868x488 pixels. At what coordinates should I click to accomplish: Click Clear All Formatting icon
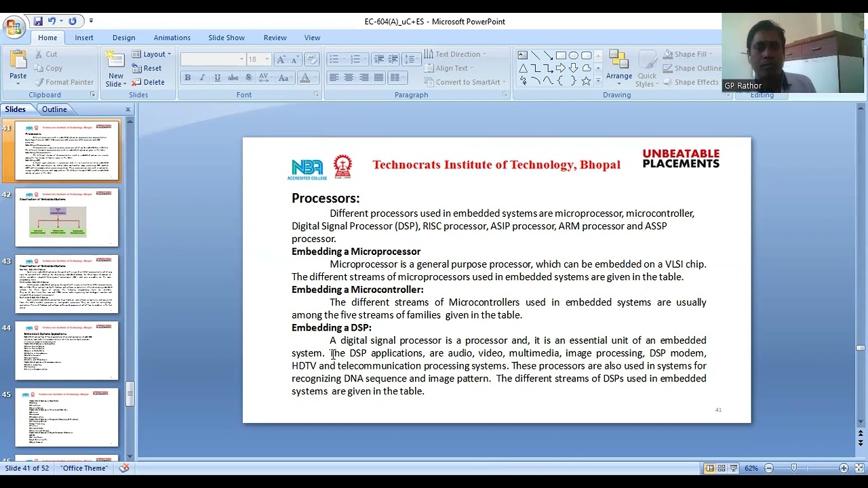coord(312,60)
